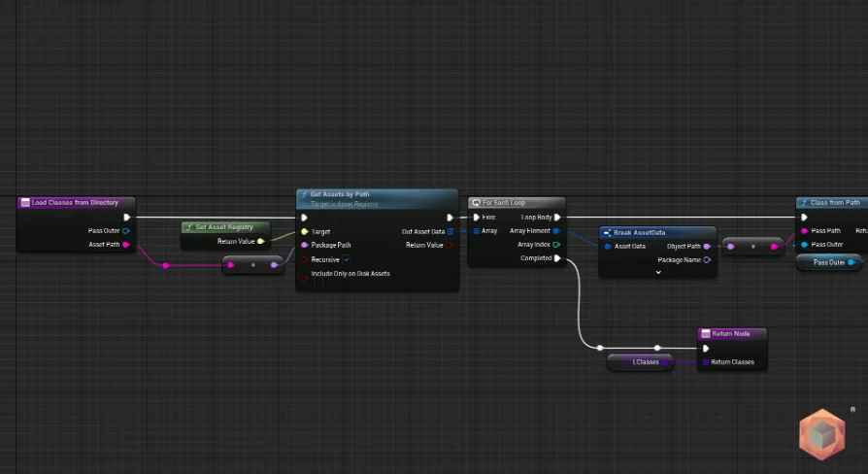Click Pass Outer pin on Load Classes from Directory
This screenshot has width=868, height=474.
[x=126, y=231]
